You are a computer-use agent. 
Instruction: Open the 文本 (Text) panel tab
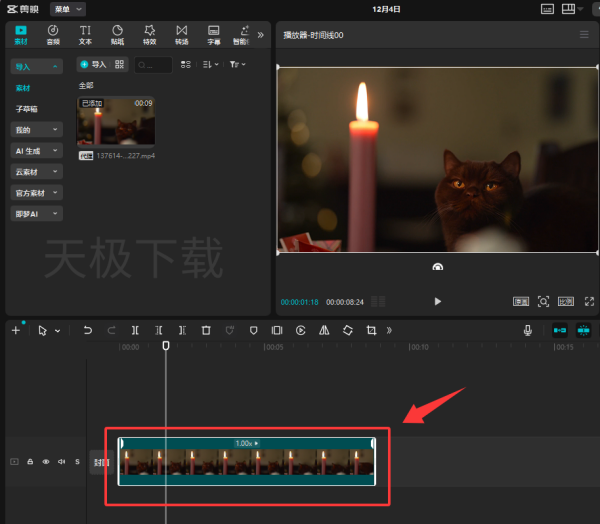point(85,35)
